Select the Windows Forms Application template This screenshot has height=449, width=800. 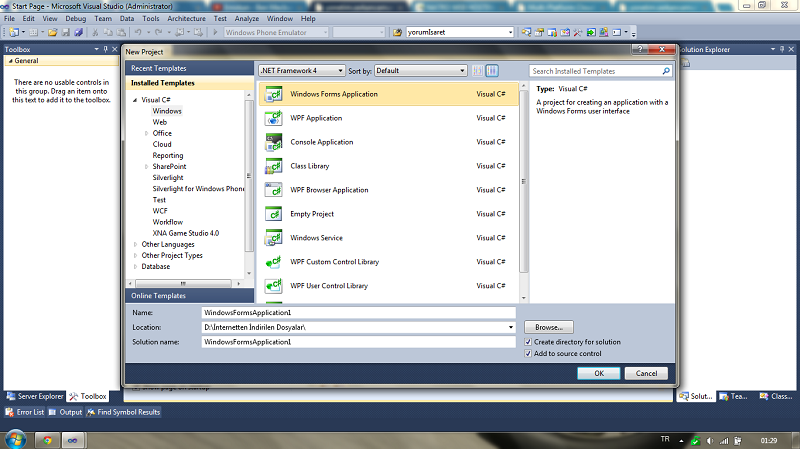tap(388, 94)
